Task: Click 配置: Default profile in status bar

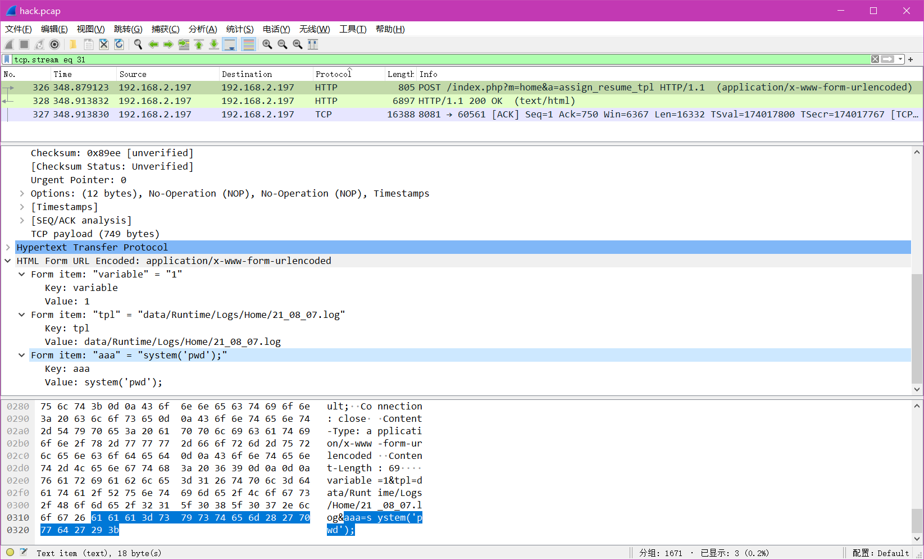Action: (881, 553)
